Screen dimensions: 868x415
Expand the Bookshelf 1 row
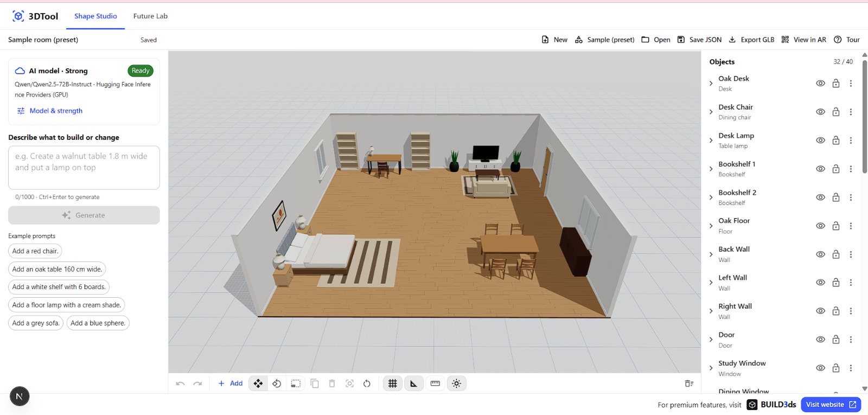point(711,169)
